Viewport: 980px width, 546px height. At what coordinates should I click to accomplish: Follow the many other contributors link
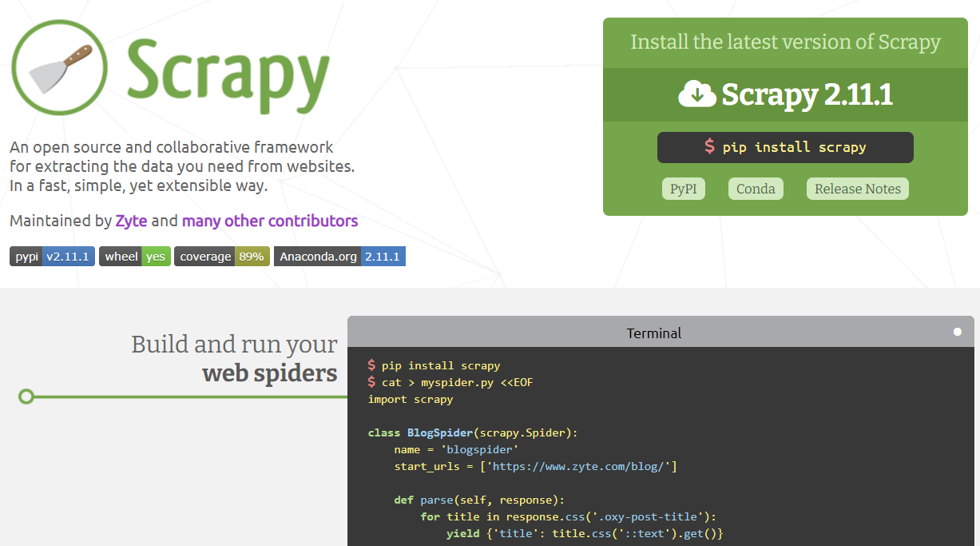coord(270,221)
